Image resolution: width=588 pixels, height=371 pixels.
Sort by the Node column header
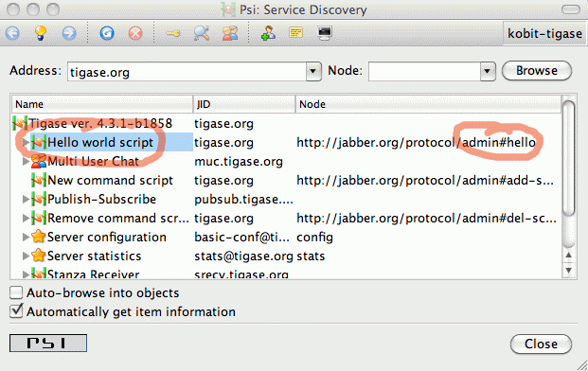pos(428,104)
